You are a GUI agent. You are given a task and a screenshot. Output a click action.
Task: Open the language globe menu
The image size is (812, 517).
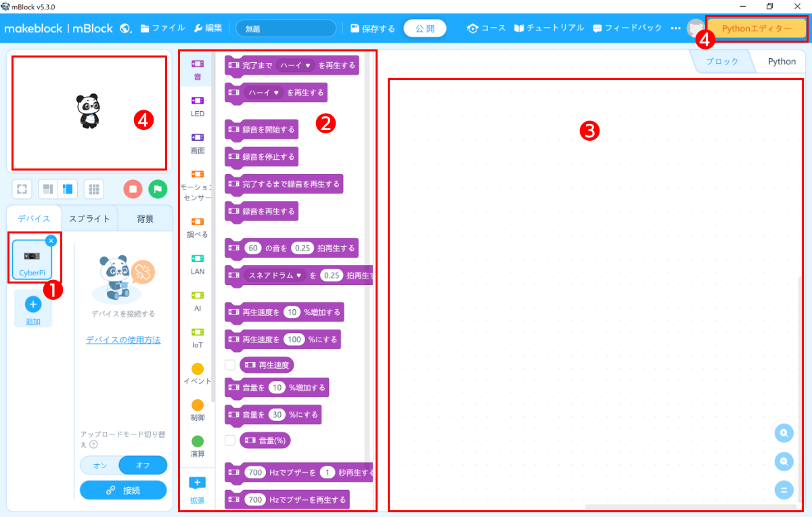click(x=125, y=28)
